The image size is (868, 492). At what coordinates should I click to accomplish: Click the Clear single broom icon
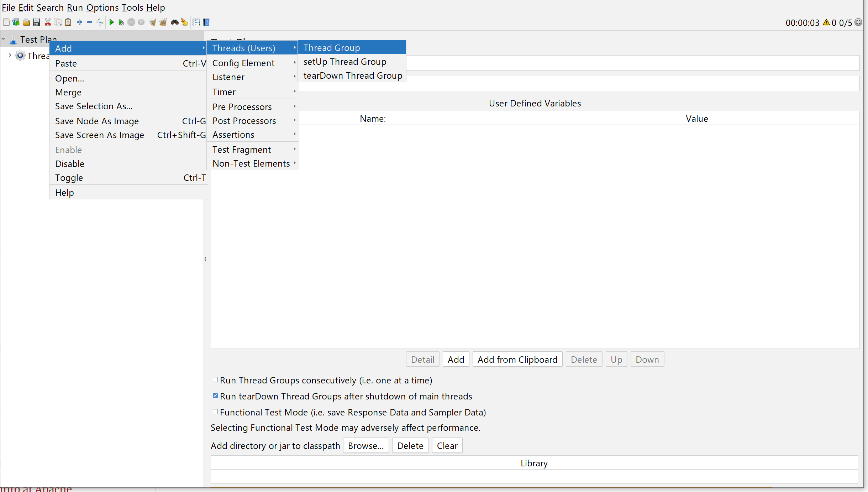[x=153, y=22]
